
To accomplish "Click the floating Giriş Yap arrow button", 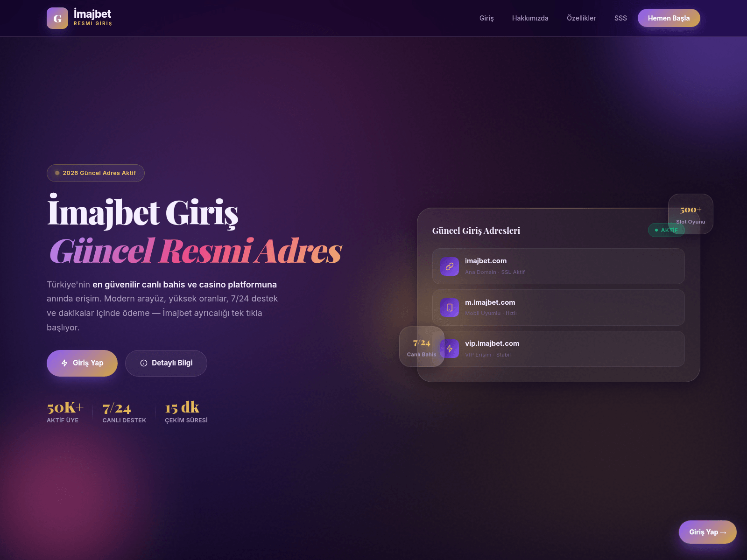I will click(x=708, y=532).
